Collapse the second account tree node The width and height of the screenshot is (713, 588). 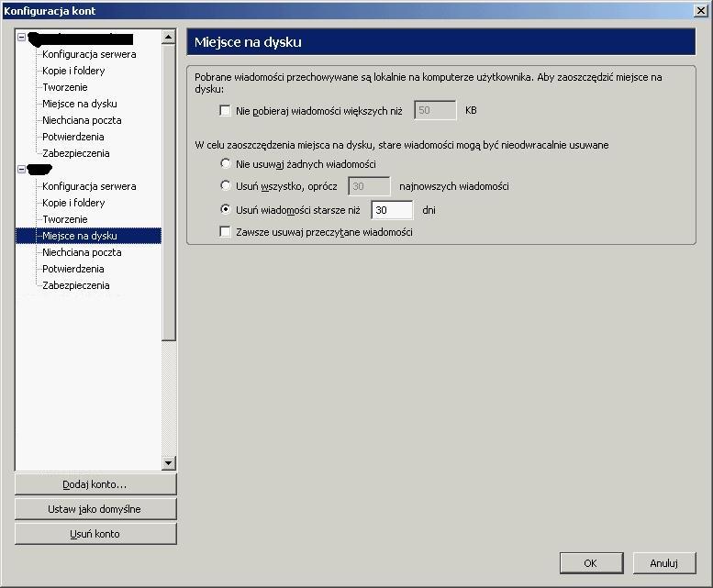click(x=21, y=170)
